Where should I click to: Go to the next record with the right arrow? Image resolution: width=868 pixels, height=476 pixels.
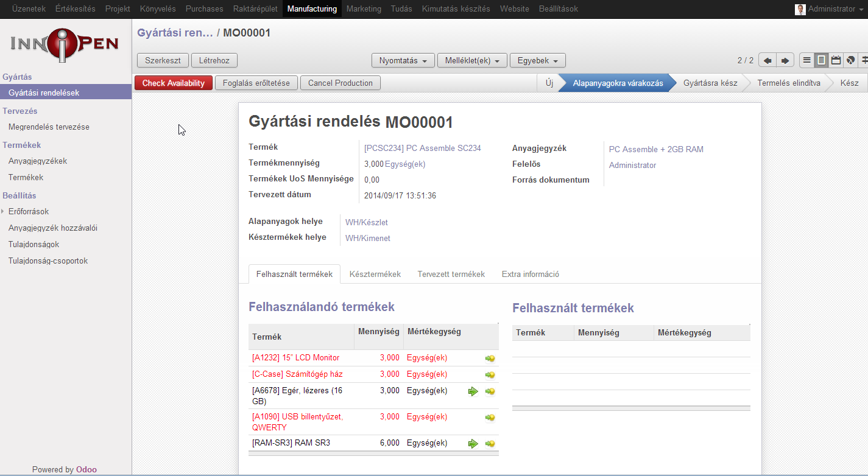[x=785, y=60]
